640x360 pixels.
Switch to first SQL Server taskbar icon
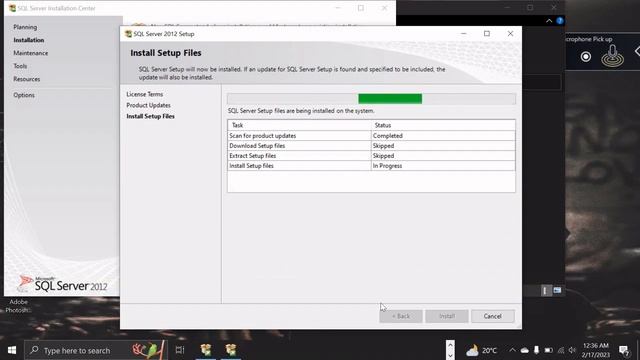click(206, 350)
